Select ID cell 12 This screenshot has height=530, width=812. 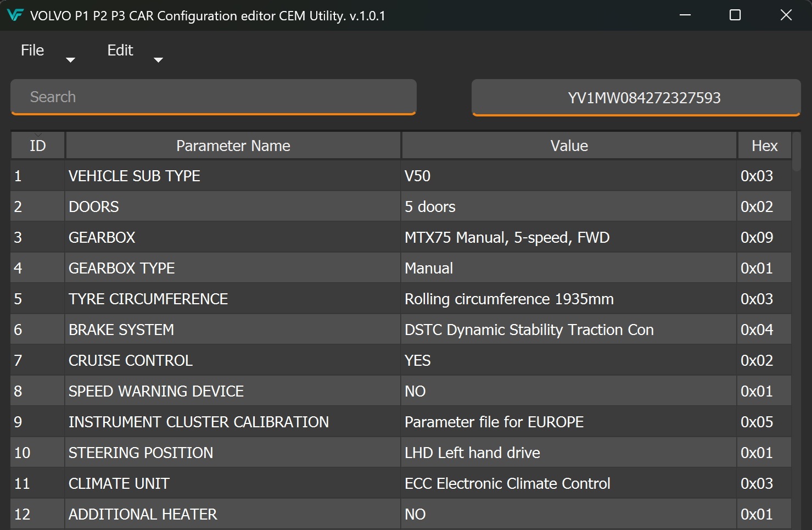(37, 514)
